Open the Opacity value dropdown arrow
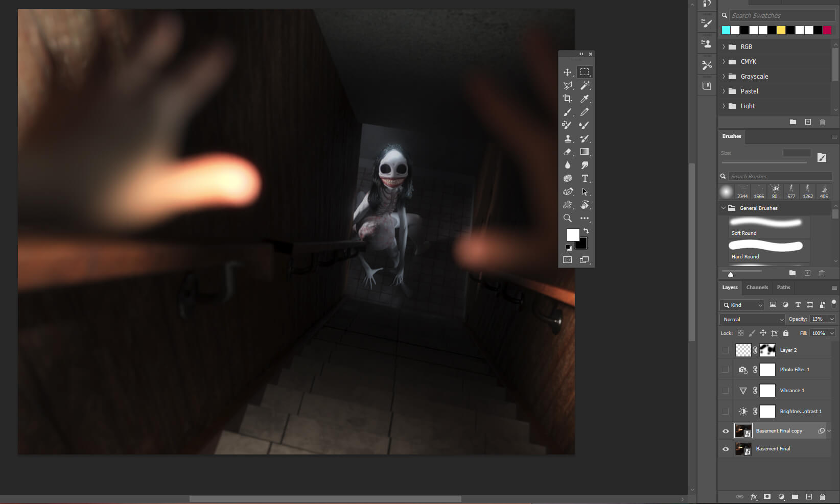The height and width of the screenshot is (504, 840). click(x=832, y=319)
